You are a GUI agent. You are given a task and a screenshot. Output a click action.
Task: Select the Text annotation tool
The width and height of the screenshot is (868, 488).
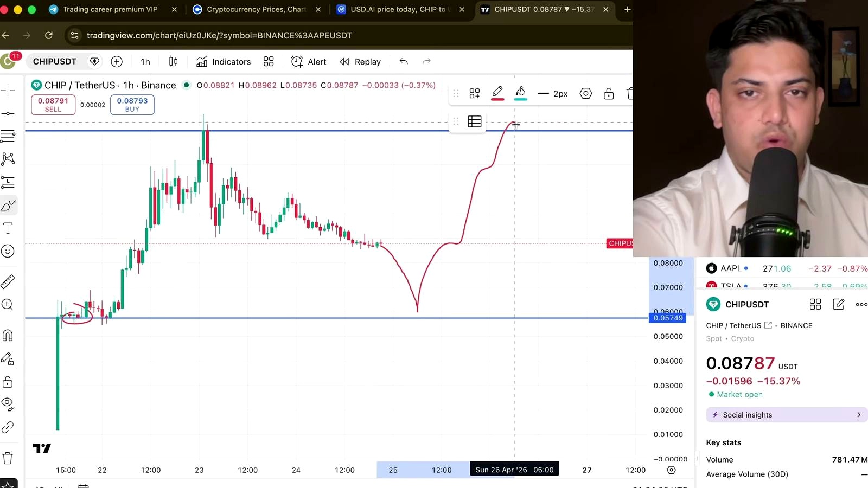pos(8,228)
